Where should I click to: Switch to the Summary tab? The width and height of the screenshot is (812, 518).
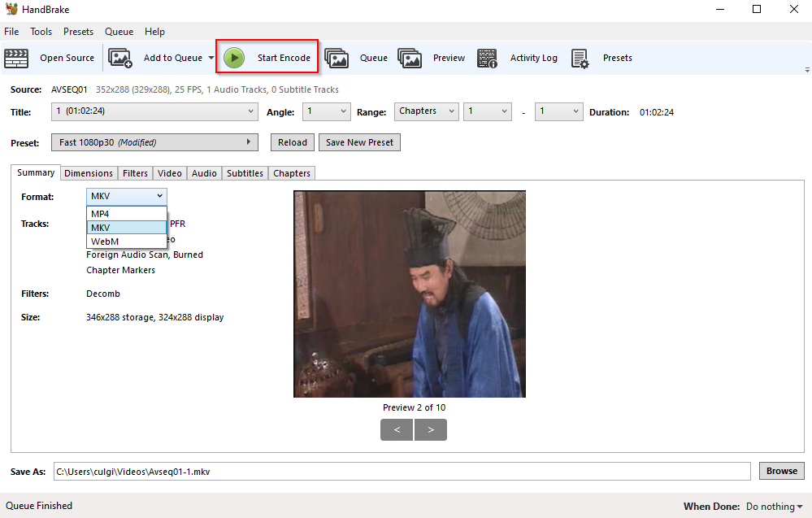coord(36,172)
